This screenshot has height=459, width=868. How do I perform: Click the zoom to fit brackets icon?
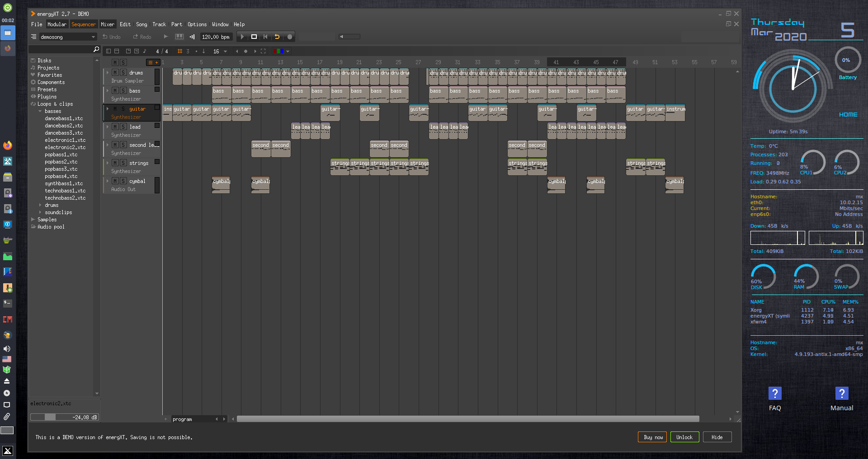[x=263, y=52]
